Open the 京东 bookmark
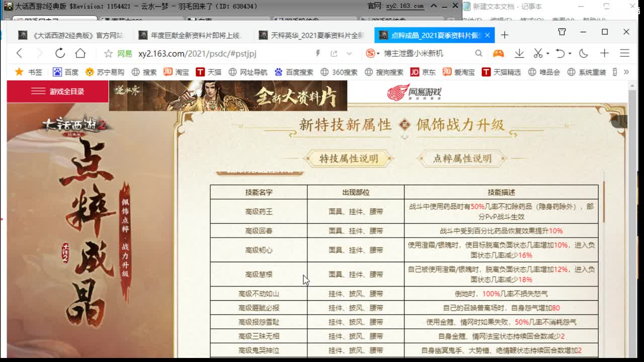Image resolution: width=644 pixels, height=362 pixels. point(423,72)
